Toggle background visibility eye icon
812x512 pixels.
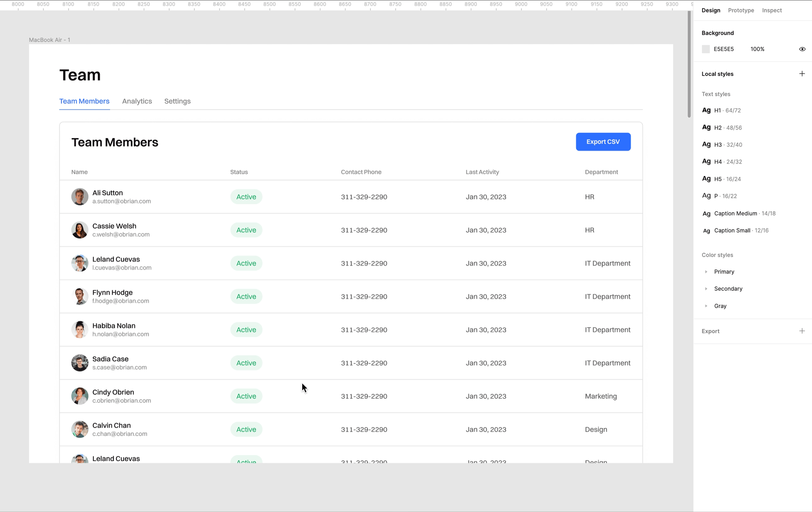point(802,49)
